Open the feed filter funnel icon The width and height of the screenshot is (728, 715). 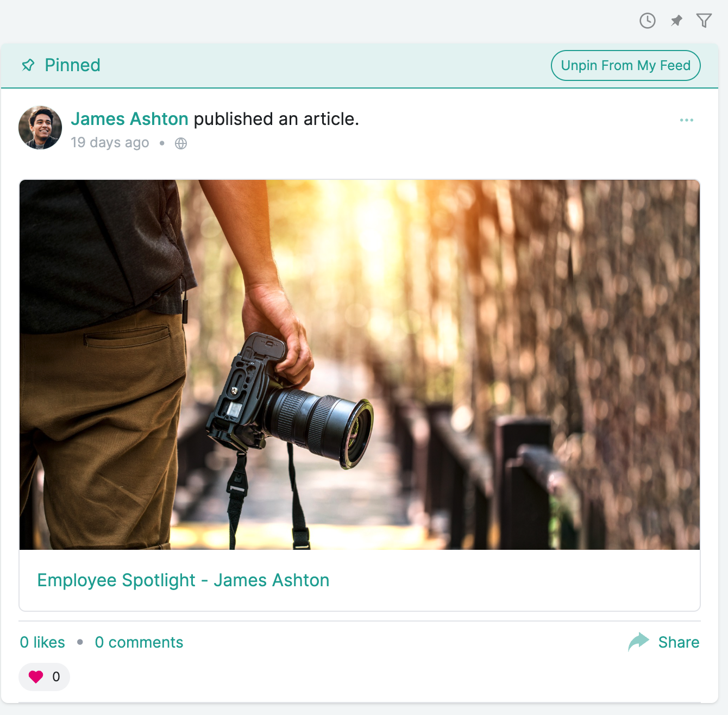pyautogui.click(x=704, y=21)
